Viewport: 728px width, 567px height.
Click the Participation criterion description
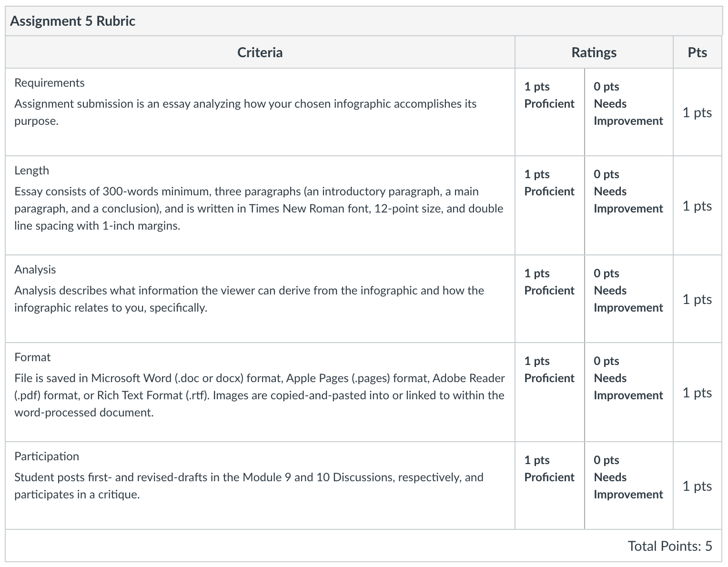click(x=249, y=486)
